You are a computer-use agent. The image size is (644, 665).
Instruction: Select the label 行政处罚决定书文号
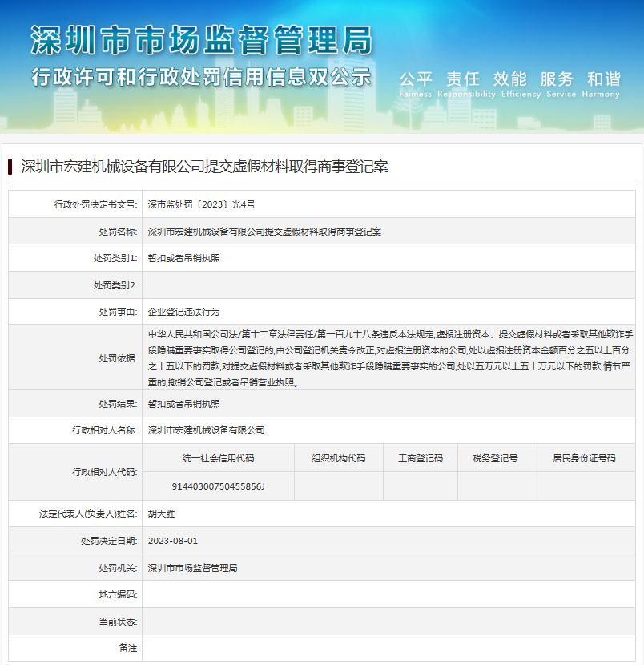tap(95, 204)
